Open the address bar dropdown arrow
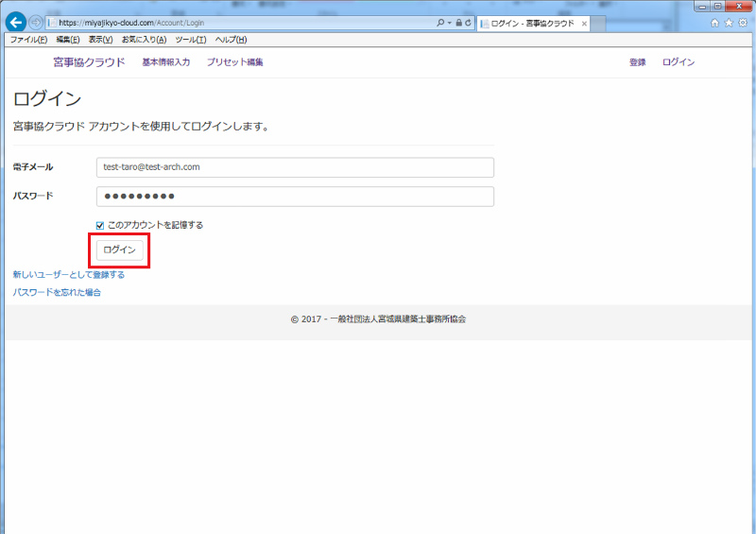 point(450,23)
